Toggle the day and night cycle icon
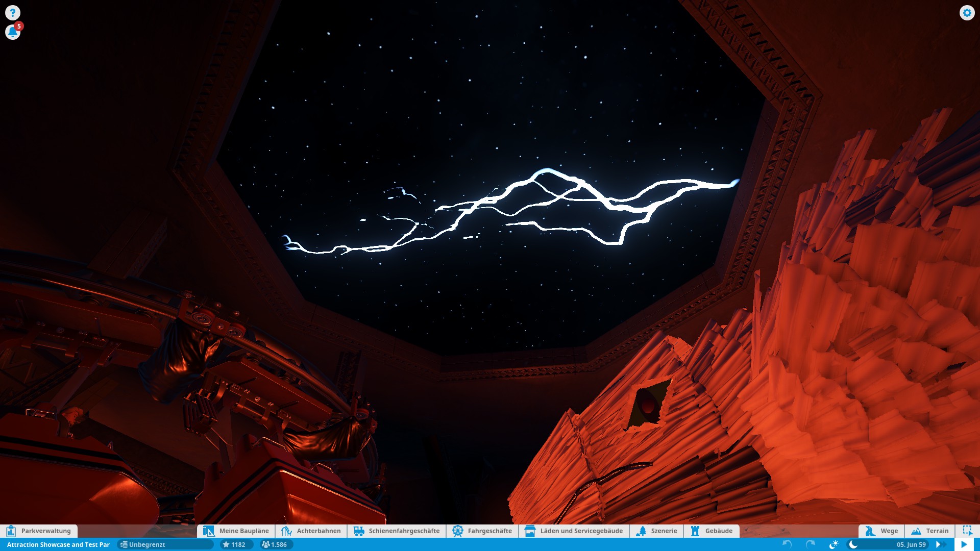The width and height of the screenshot is (980, 551). click(834, 544)
